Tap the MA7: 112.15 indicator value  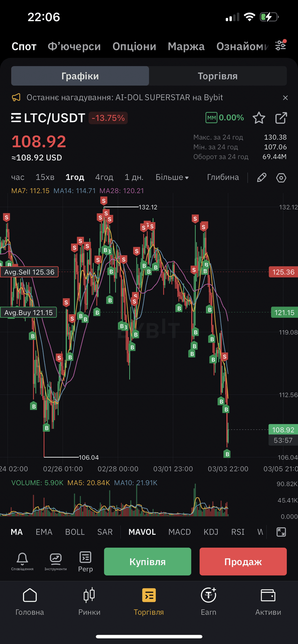pyautogui.click(x=30, y=191)
